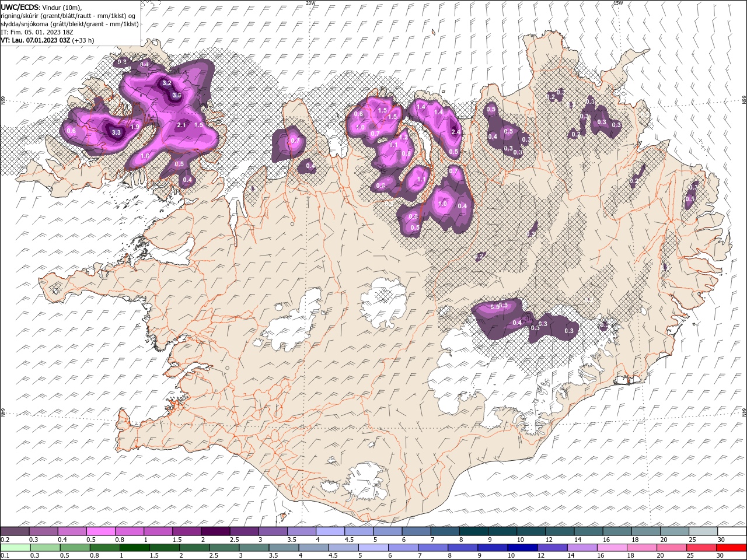Pick the deep blue swatch labeled 10 in lower legend
Viewport: 747px width, 560px height.
tap(522, 548)
